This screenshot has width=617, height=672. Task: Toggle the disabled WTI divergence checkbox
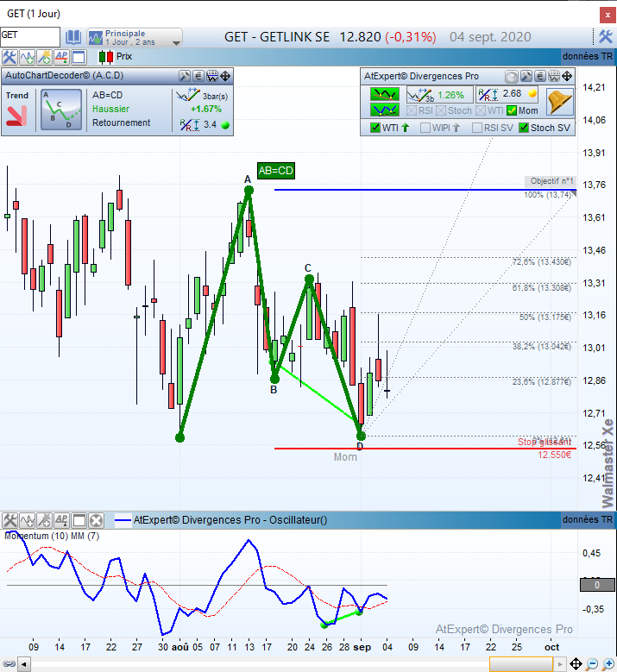point(481,110)
